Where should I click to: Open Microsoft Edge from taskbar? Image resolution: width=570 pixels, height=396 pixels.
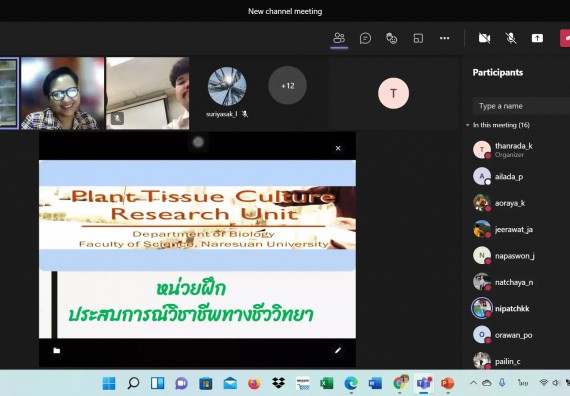pos(351,383)
